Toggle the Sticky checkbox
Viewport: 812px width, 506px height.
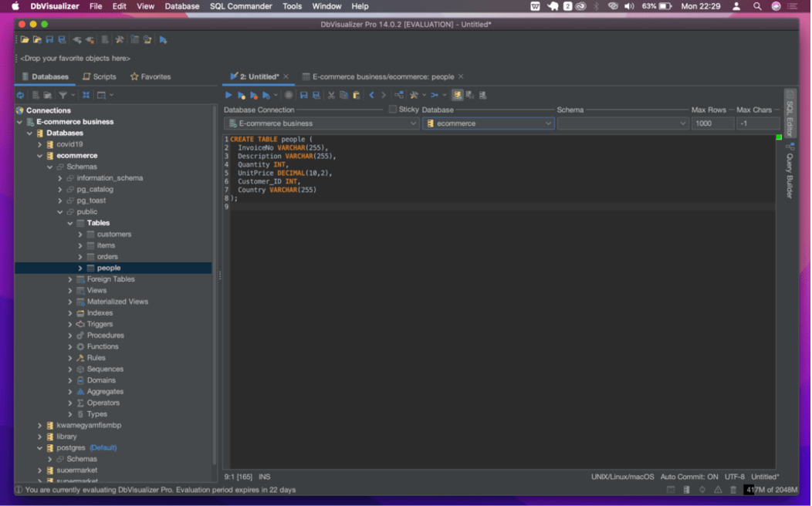[x=393, y=110]
